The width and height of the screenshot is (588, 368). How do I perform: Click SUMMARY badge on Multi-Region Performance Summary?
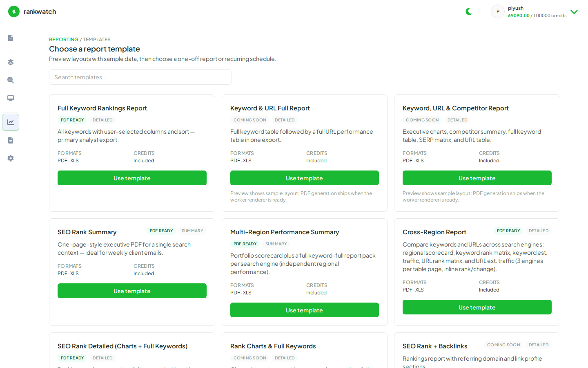[276, 244]
